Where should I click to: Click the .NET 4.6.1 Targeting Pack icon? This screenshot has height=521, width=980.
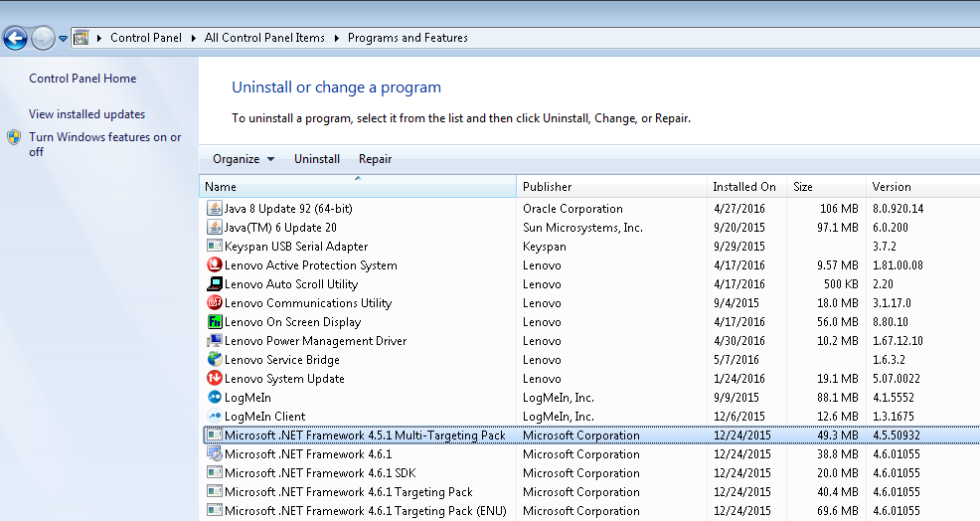[x=215, y=491]
